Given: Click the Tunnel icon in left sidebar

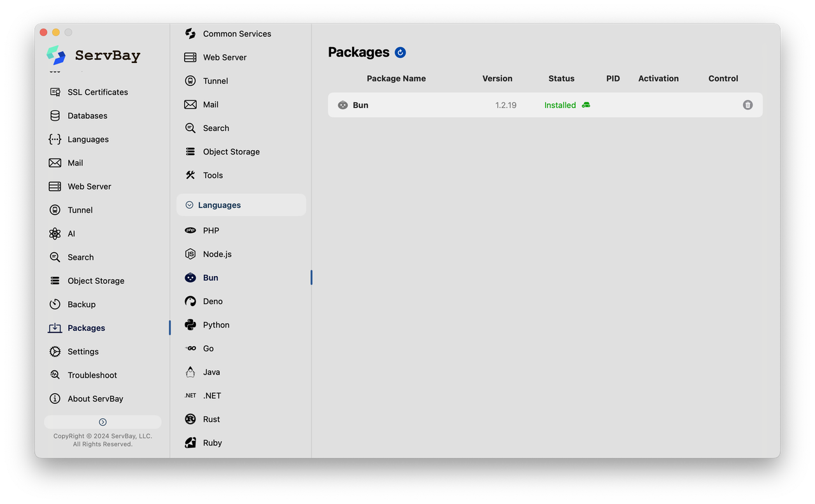Looking at the screenshot, I should [55, 210].
